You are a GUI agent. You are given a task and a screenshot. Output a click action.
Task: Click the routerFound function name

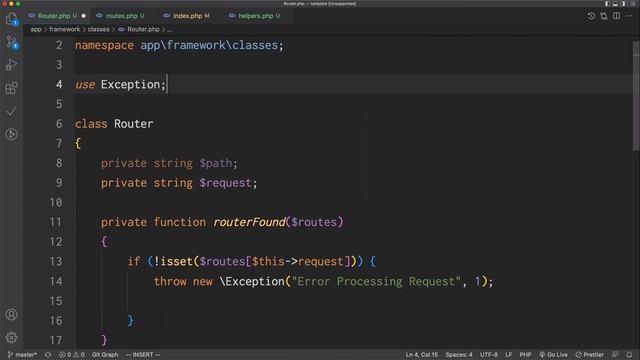pyautogui.click(x=249, y=222)
